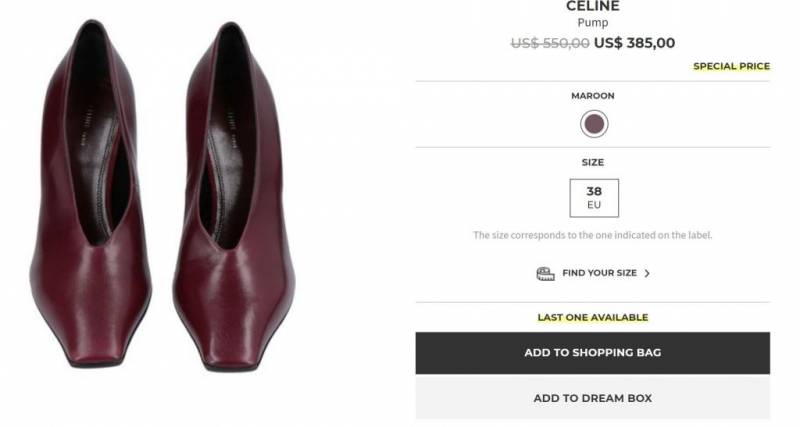This screenshot has width=800, height=427.
Task: Open the CELINE brand link
Action: coord(593,7)
